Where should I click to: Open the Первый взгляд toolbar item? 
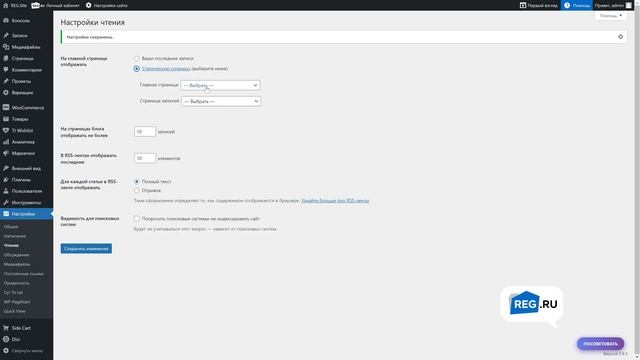click(538, 5)
